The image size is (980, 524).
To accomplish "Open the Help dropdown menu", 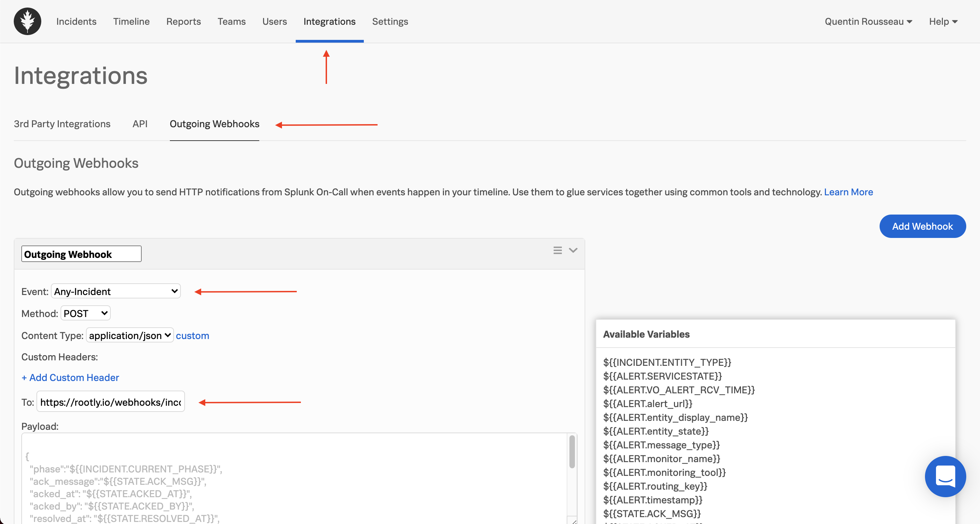I will coord(943,21).
